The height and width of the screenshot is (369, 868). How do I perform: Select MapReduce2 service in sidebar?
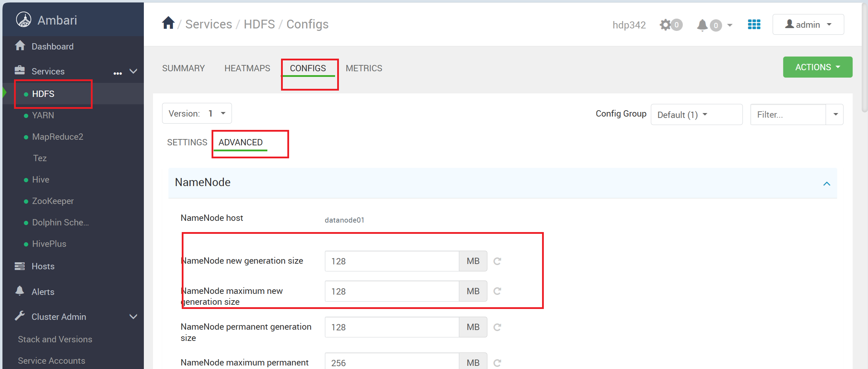pos(58,137)
